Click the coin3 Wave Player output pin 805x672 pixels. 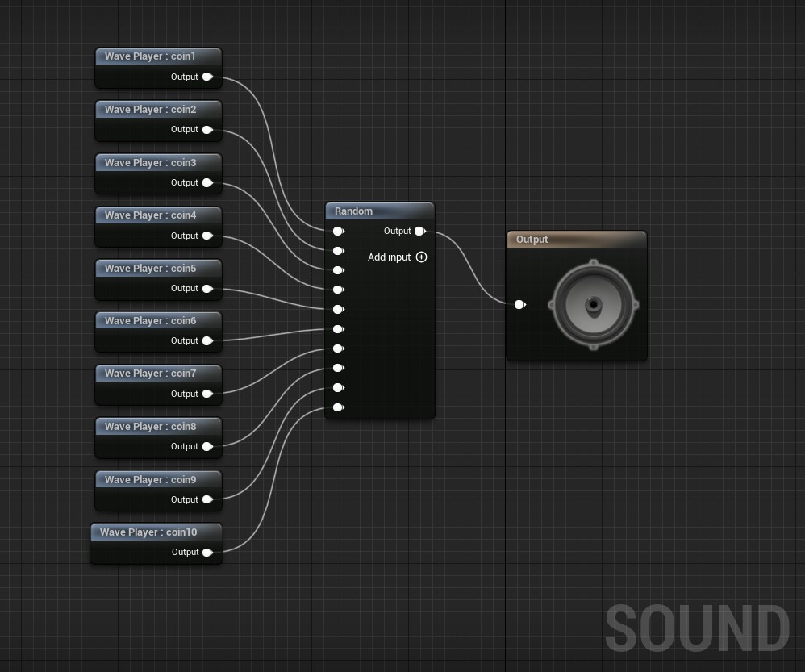[207, 183]
